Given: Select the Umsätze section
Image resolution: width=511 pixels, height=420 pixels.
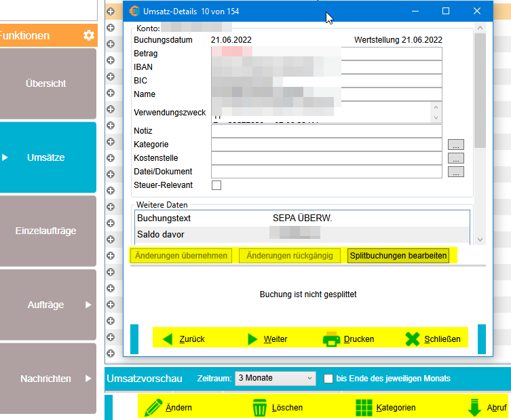Looking at the screenshot, I should [x=48, y=157].
